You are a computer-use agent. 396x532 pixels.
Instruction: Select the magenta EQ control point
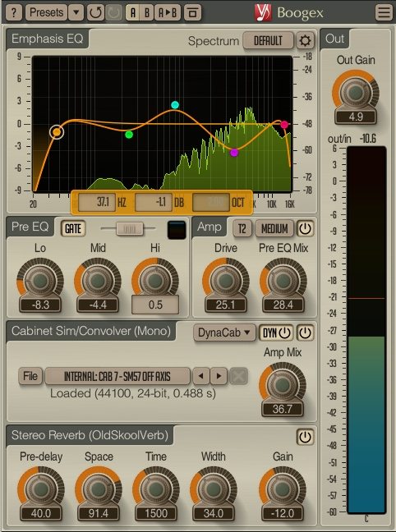click(x=234, y=153)
